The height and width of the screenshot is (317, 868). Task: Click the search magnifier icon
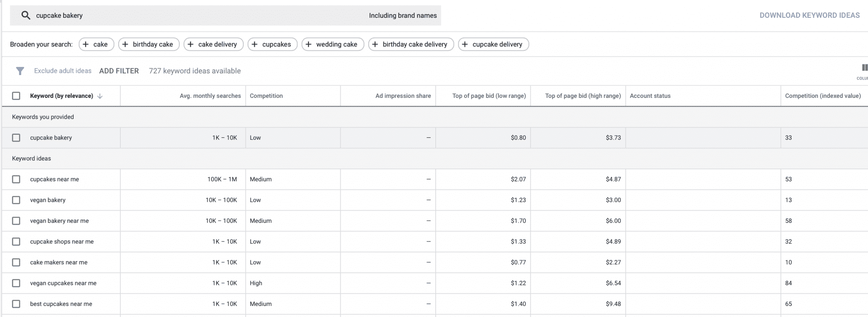[26, 15]
